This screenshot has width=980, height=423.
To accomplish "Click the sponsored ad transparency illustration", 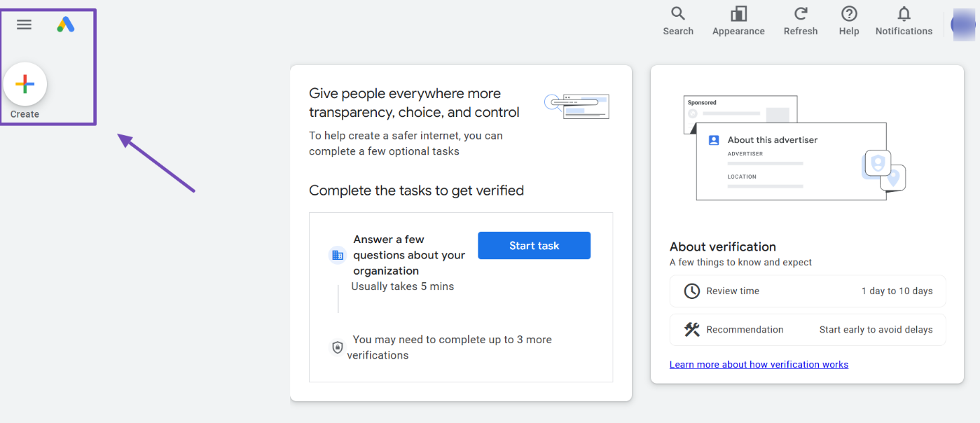I will (577, 106).
